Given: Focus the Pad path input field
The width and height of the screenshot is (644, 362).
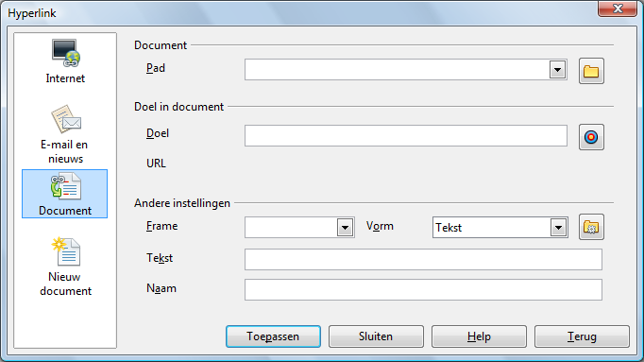Looking at the screenshot, I should (x=397, y=70).
